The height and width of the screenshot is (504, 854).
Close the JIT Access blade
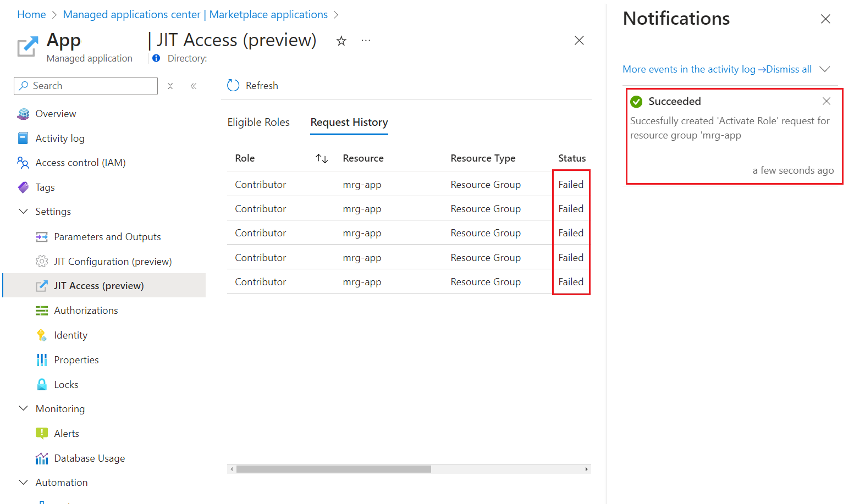[x=579, y=41]
